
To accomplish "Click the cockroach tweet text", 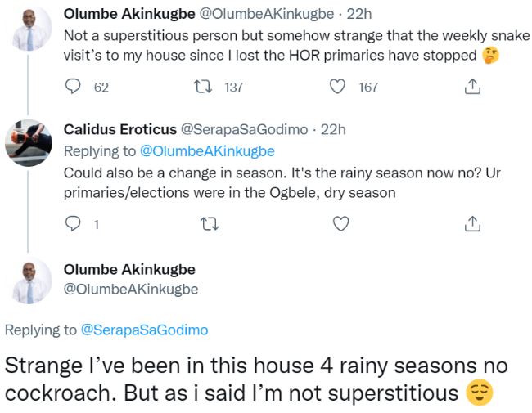I will (x=254, y=379).
